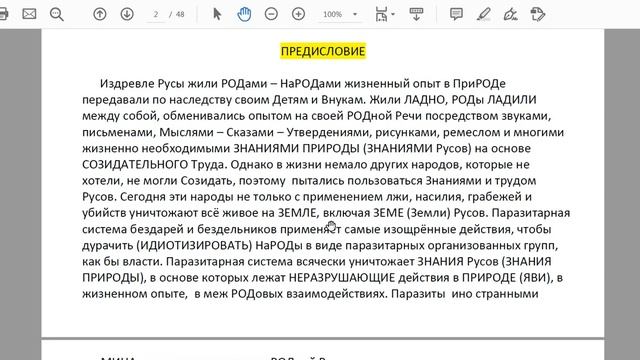Click the highlighted ПРЕДИСЛОВИЕ heading

(323, 51)
